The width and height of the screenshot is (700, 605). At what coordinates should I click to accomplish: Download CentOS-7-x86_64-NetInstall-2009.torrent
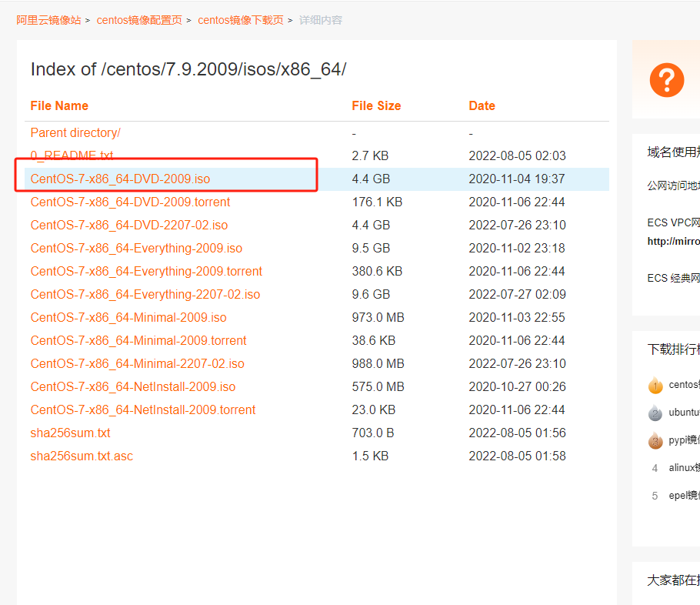pyautogui.click(x=143, y=409)
